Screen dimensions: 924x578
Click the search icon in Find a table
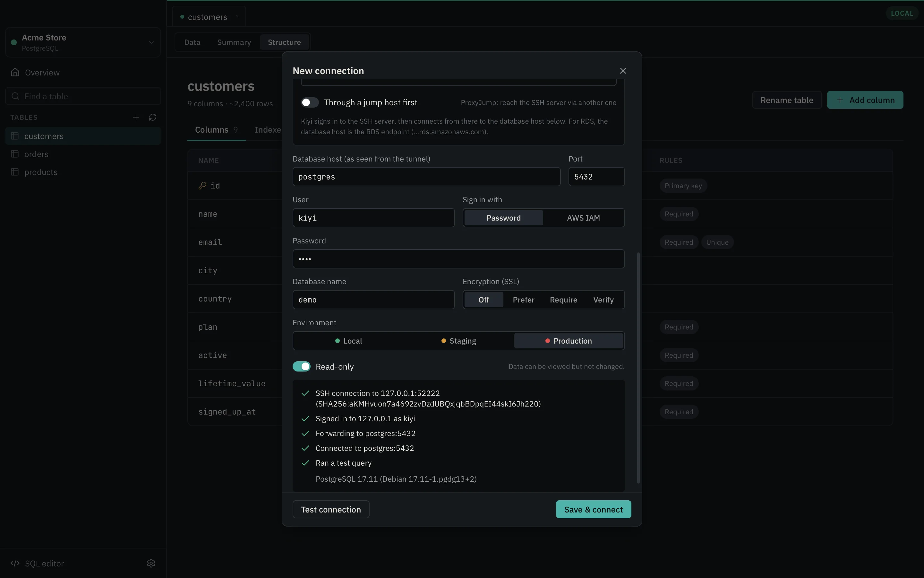15,96
